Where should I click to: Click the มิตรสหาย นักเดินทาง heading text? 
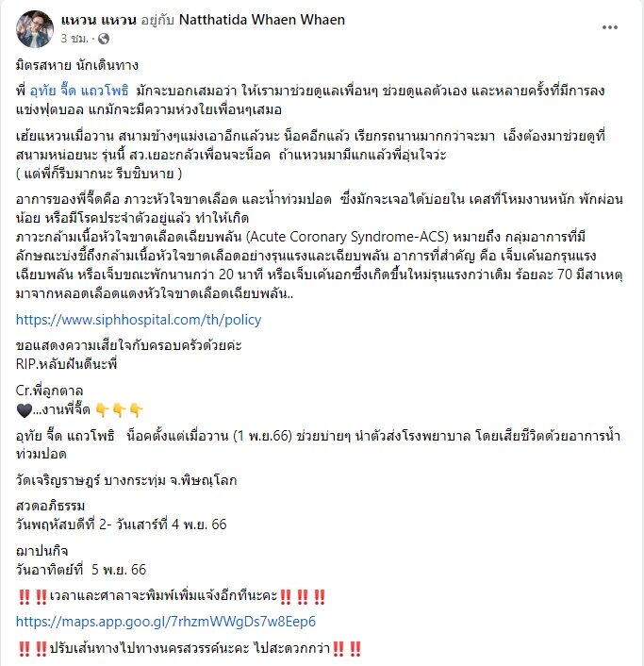pos(76,65)
